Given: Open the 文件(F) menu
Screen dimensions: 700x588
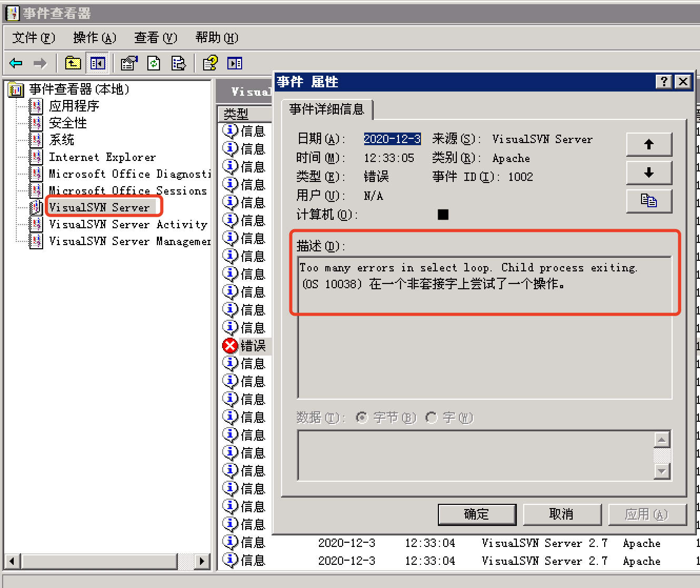Looking at the screenshot, I should [x=34, y=38].
